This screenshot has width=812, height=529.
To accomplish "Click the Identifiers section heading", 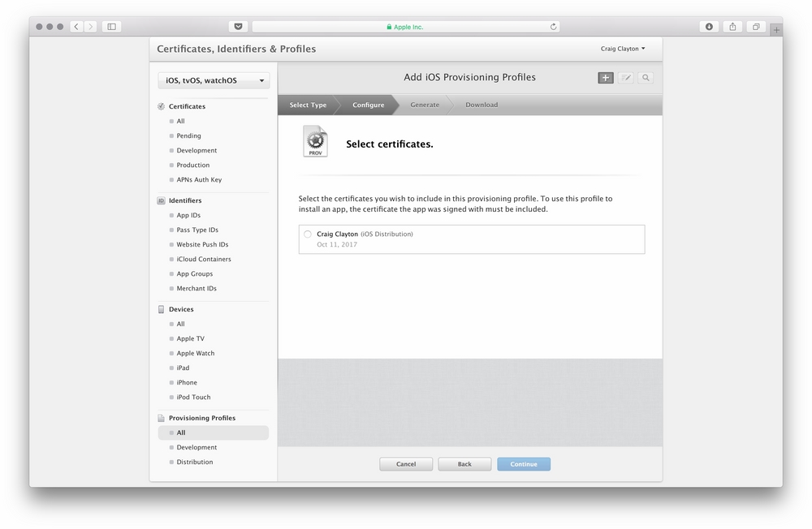I will [185, 200].
